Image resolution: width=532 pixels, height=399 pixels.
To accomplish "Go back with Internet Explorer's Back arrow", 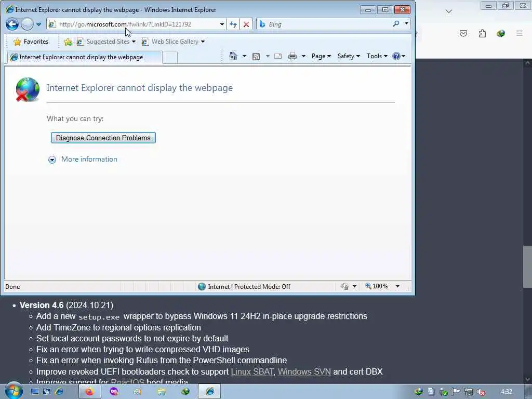I will 12,24.
